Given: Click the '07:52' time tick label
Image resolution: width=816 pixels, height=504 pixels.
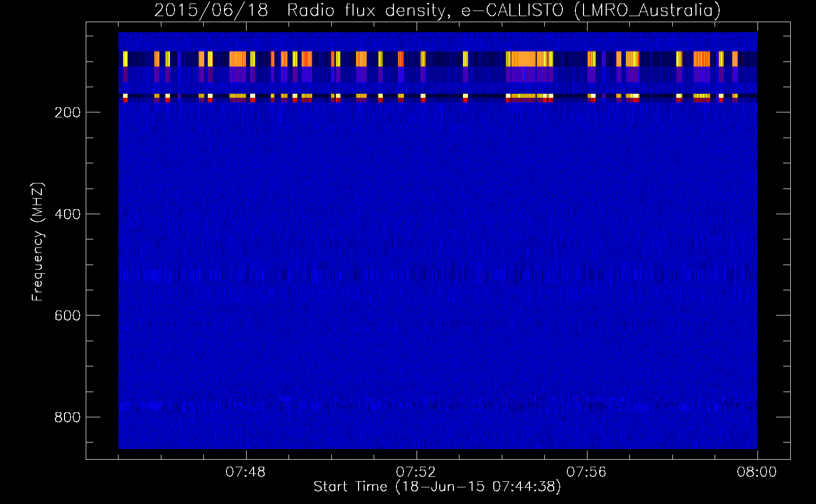Looking at the screenshot, I should click(416, 472).
